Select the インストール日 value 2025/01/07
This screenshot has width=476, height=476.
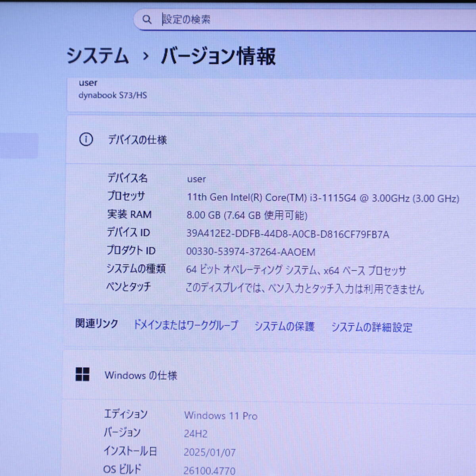point(209,452)
